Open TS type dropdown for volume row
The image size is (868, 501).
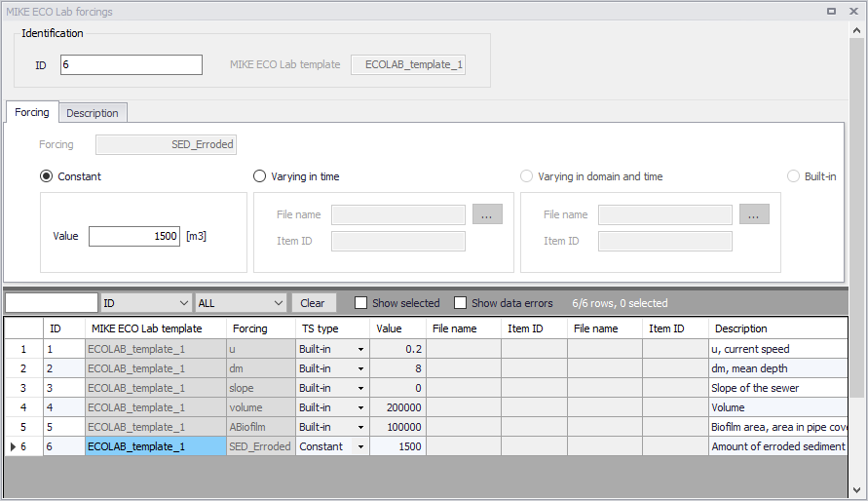coord(360,408)
